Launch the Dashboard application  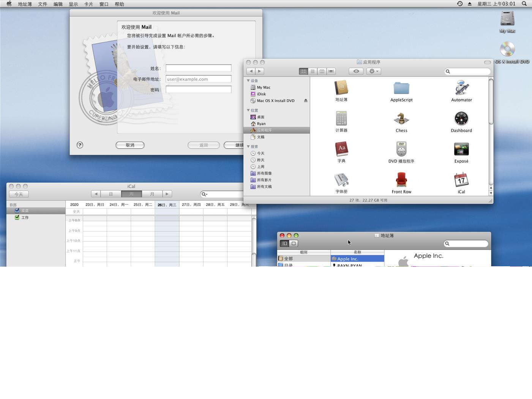pos(461,119)
